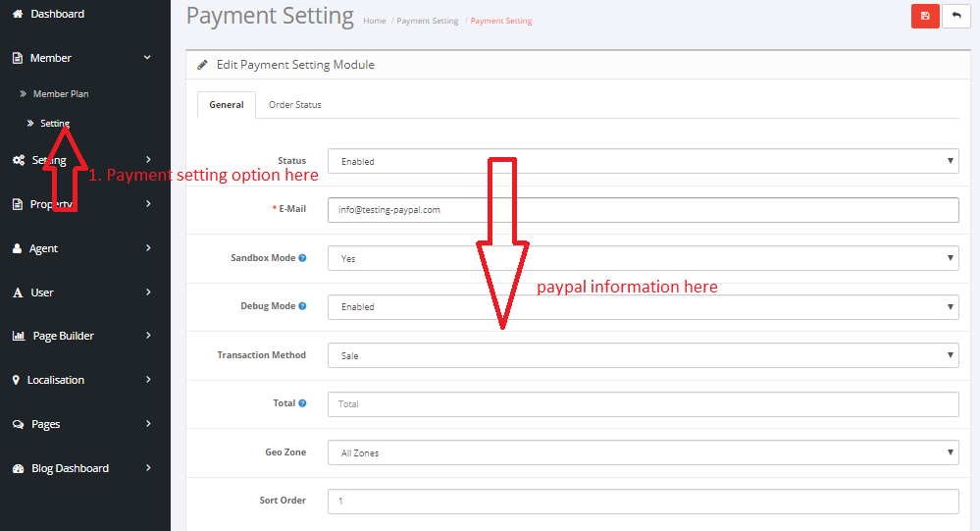Open the Sandbox Mode dropdown
Viewport: 980px width, 531px height.
point(643,258)
